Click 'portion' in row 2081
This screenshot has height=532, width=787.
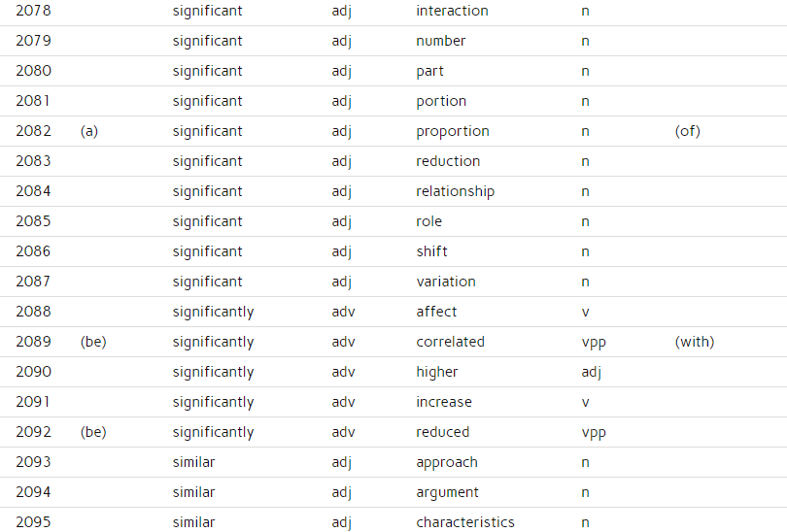[x=441, y=101]
